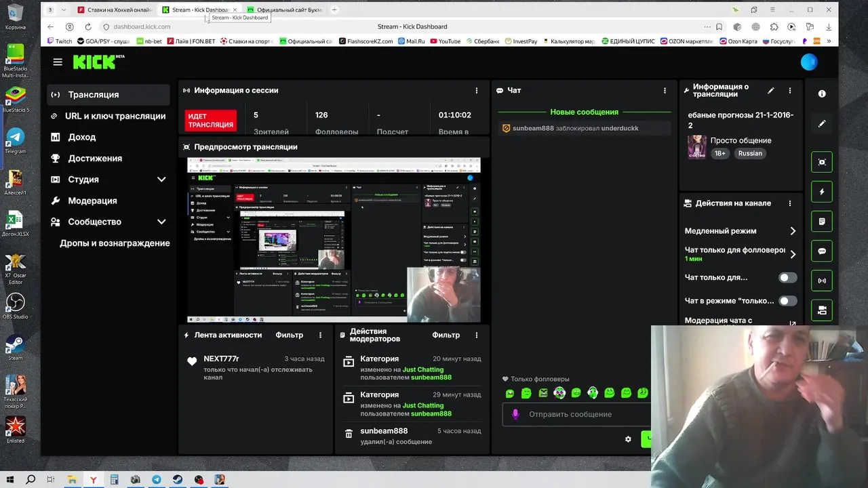This screenshot has height=488, width=868.
Task: Toggle the 'Чат только для...' switch
Action: 787,277
